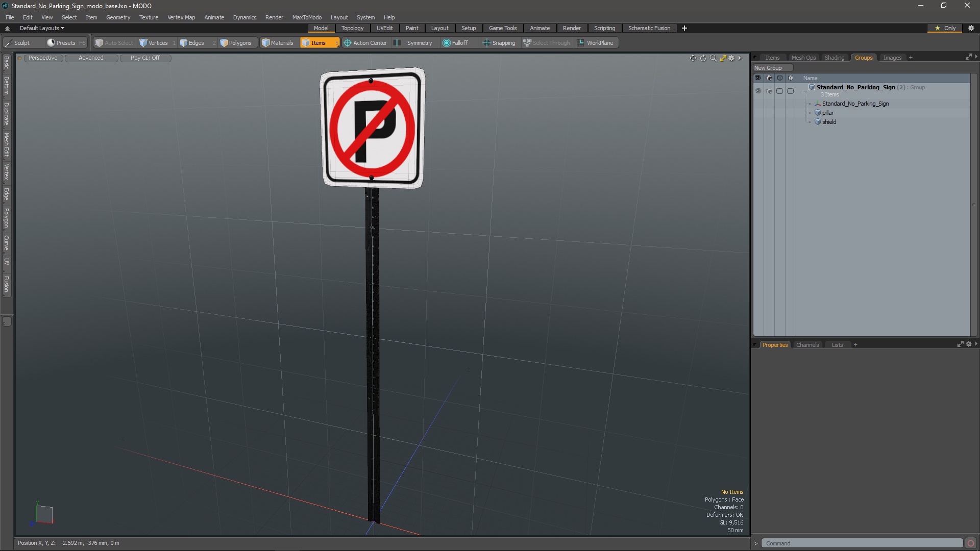980x551 pixels.
Task: Add a tab next to Lists
Action: tap(855, 345)
